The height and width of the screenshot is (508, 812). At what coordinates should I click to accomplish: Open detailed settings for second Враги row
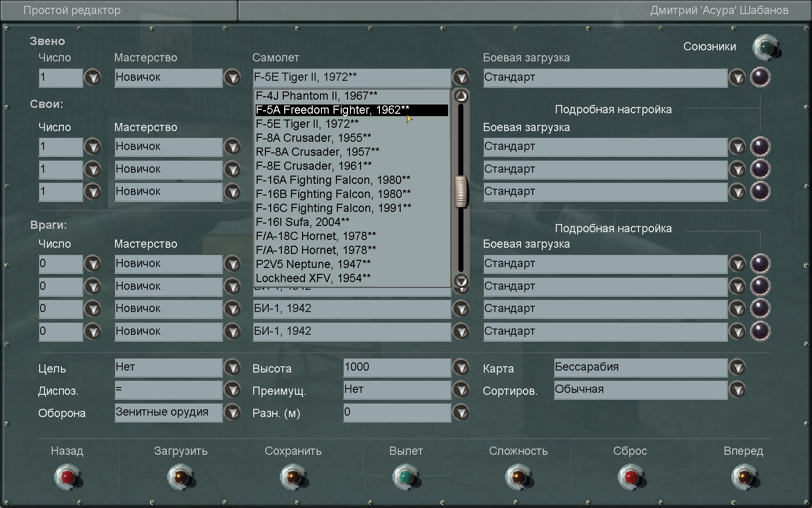pos(760,286)
